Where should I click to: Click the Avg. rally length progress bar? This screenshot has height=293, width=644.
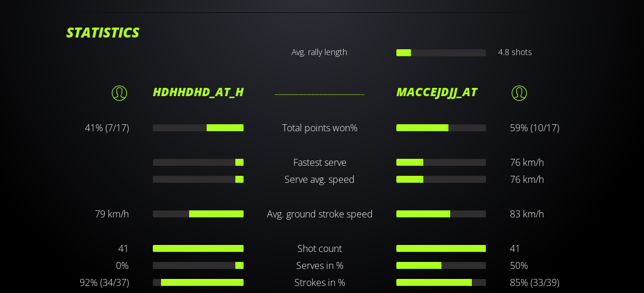click(441, 53)
